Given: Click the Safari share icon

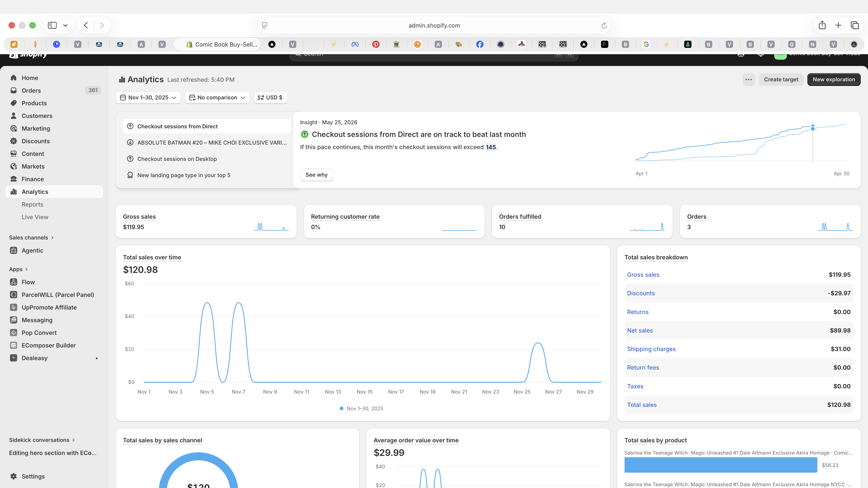Looking at the screenshot, I should tap(822, 25).
